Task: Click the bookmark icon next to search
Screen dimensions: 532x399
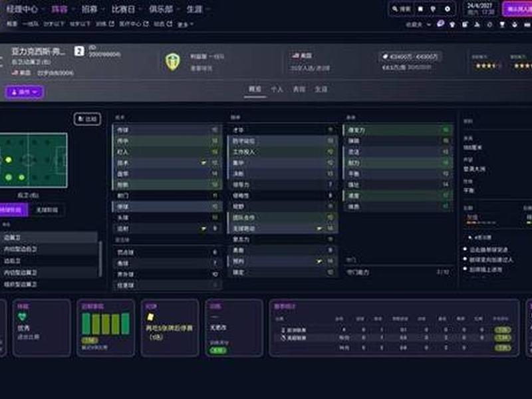Action: pos(420,9)
